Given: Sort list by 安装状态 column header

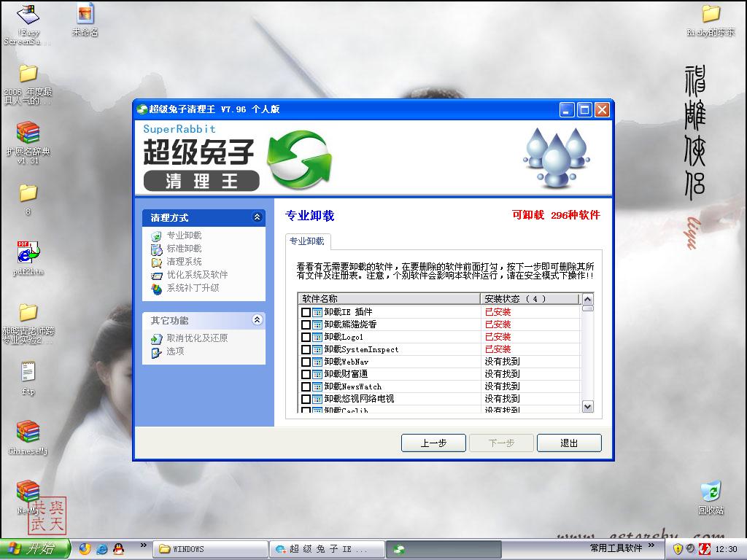Looking at the screenshot, I should (530, 298).
